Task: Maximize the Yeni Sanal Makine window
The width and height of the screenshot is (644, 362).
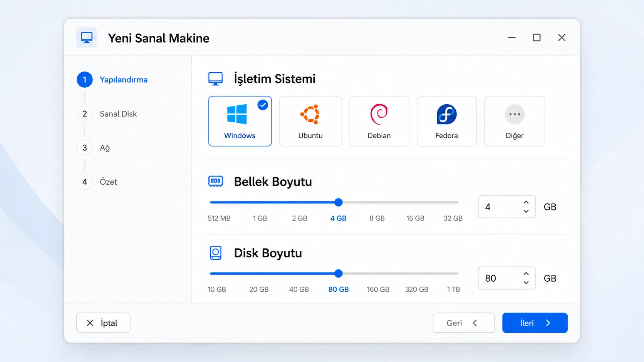Action: (537, 38)
